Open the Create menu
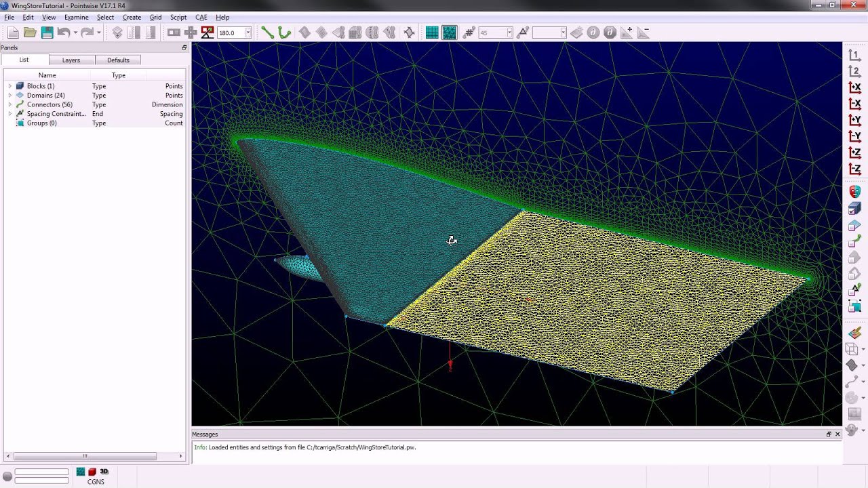Viewport: 868px width, 488px height. [132, 17]
